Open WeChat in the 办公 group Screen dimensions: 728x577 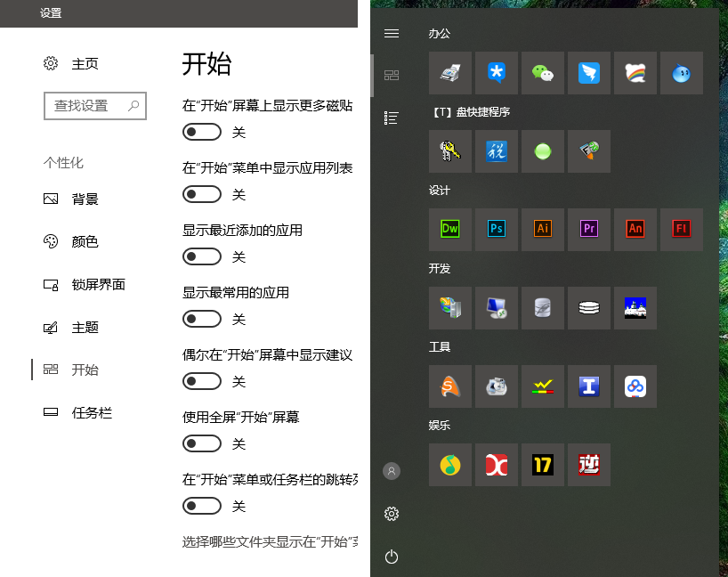[543, 72]
